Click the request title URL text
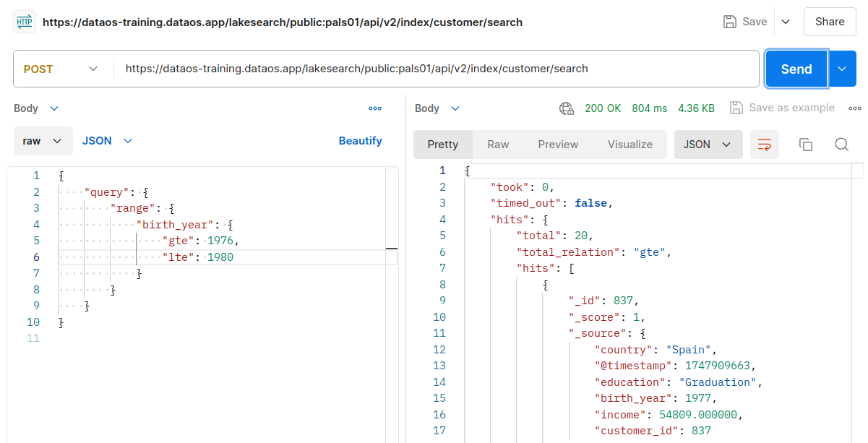The height and width of the screenshot is (443, 868). (x=283, y=22)
